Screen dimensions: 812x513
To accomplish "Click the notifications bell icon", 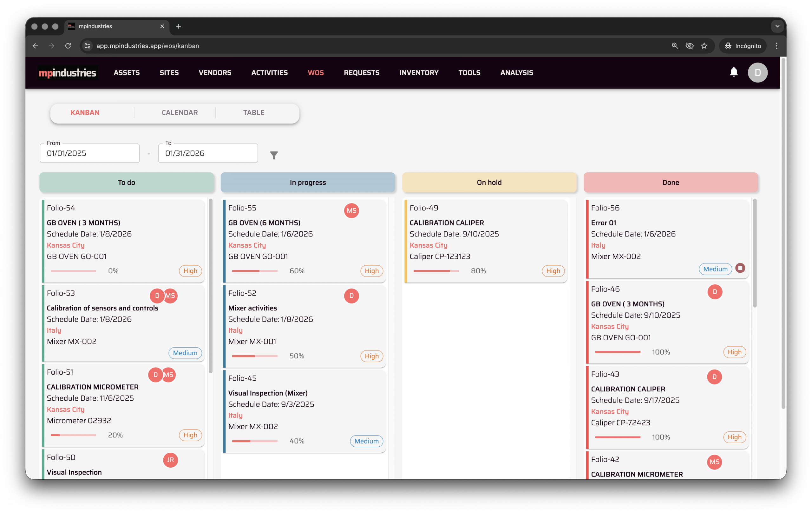I will point(733,72).
